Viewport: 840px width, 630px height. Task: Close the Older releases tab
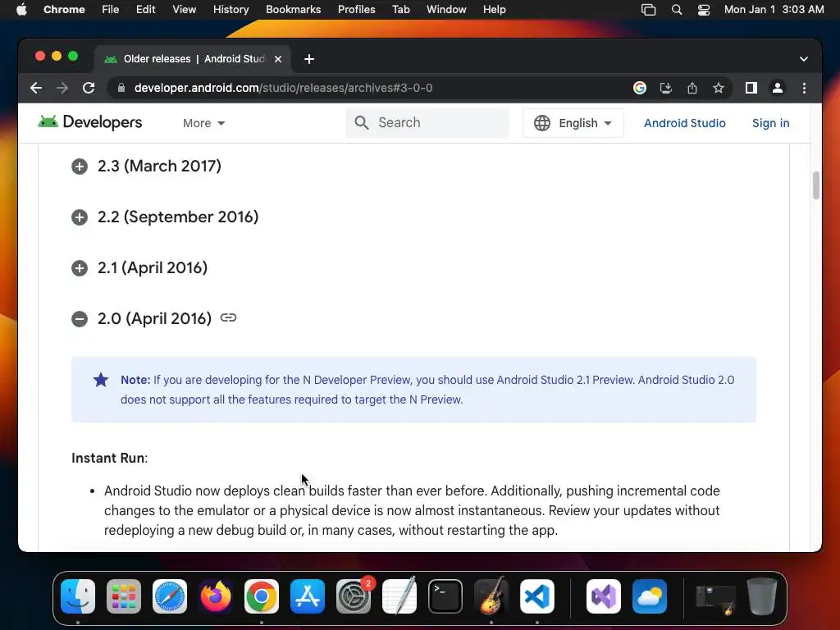pos(278,59)
